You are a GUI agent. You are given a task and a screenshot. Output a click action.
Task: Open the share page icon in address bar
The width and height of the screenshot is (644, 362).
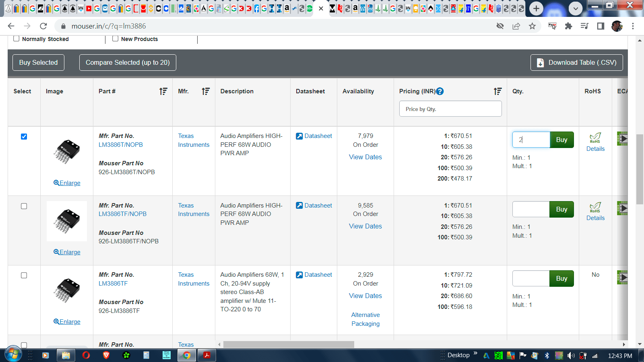[516, 26]
